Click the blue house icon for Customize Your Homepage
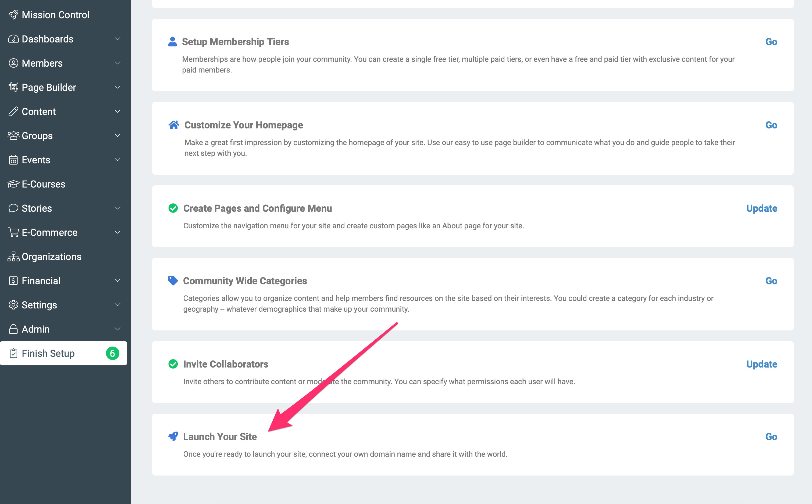Screen dimensions: 812x504 [x=173, y=125]
